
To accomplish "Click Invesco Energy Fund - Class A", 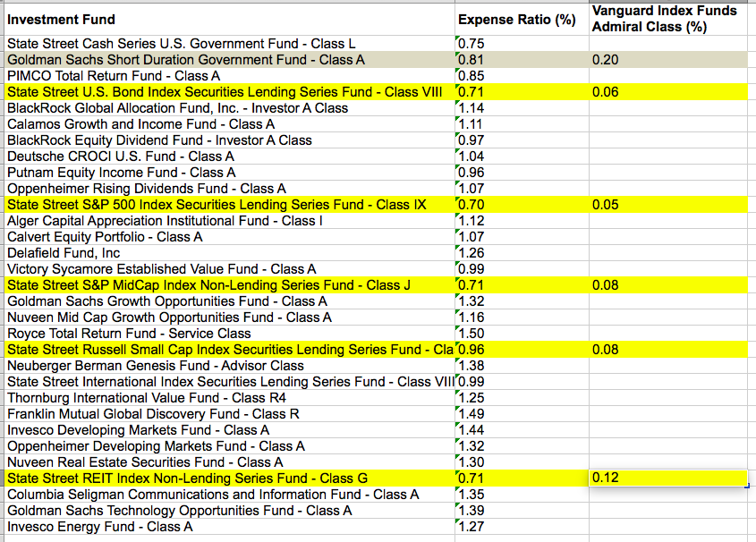I will [x=230, y=527].
